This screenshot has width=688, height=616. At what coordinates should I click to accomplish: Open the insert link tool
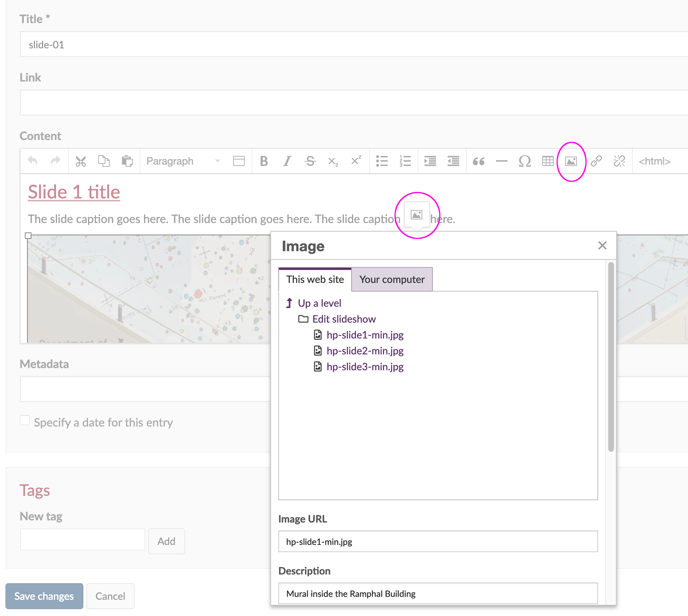coord(596,161)
